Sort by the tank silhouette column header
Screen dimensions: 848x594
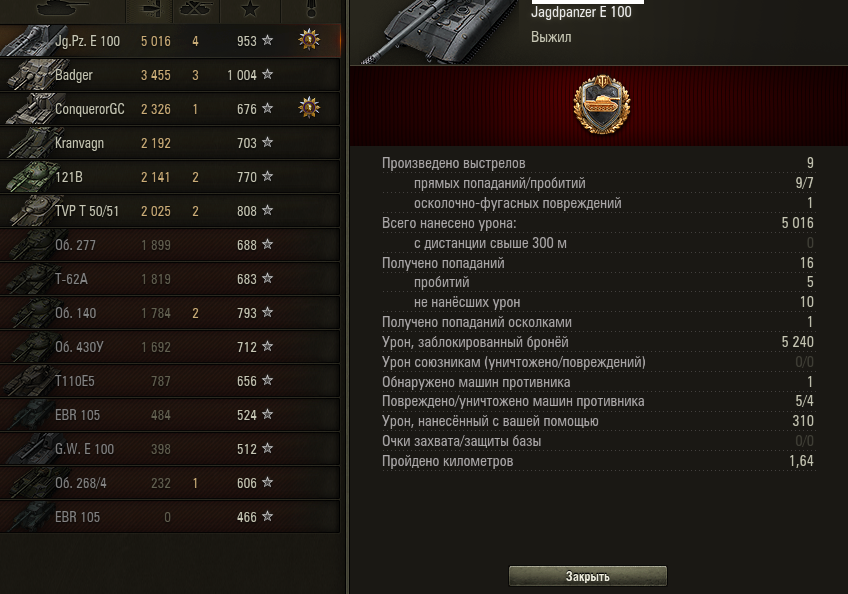point(62,9)
